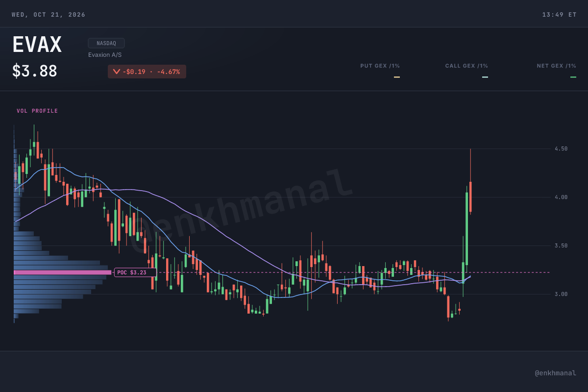Click the $3.88 current price
588x392 pixels.
(x=35, y=71)
